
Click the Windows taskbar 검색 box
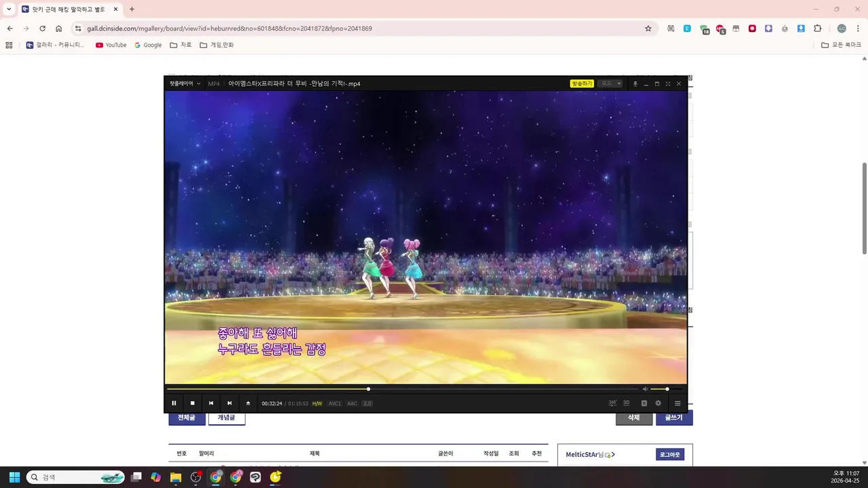point(76,477)
